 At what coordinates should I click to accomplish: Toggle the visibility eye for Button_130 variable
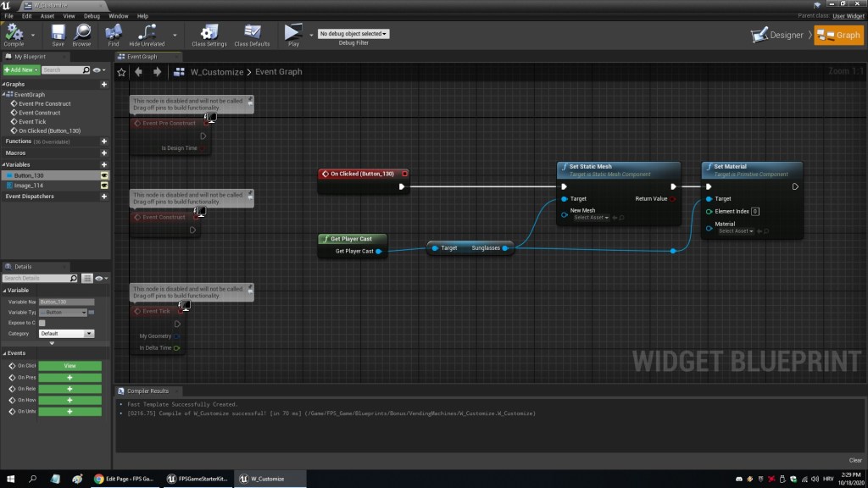coord(104,175)
